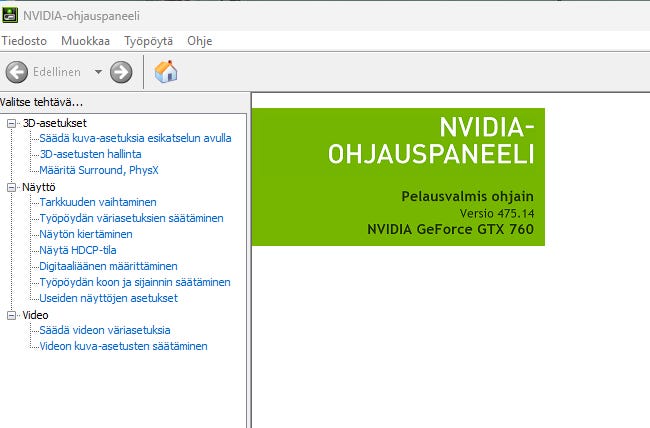This screenshot has height=428, width=650.
Task: Click the NVIDIA-ohjauspaneeli window title text
Action: [82, 16]
